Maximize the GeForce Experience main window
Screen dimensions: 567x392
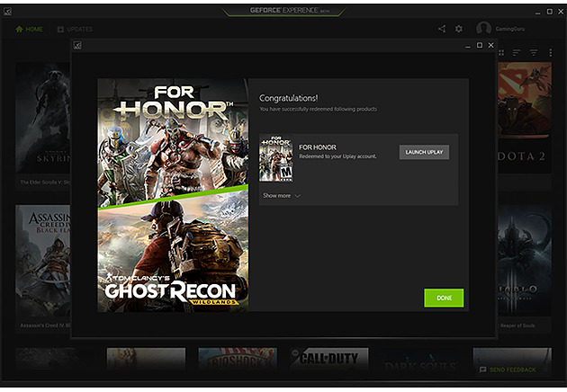point(549,12)
